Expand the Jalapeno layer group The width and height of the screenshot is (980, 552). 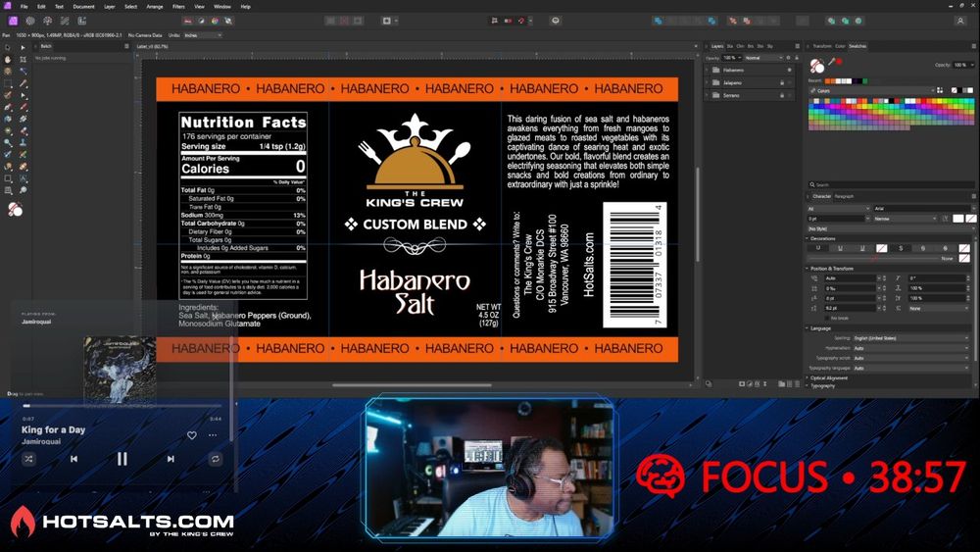click(x=708, y=82)
